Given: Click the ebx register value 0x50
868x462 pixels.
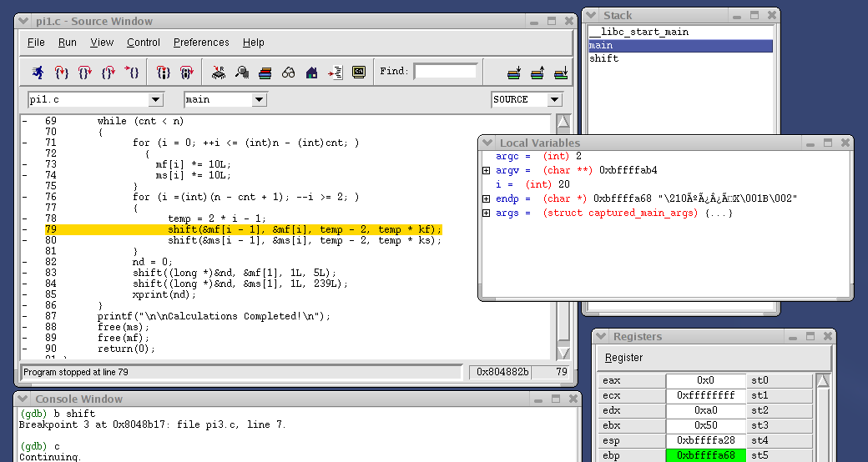Looking at the screenshot, I should tap(706, 425).
